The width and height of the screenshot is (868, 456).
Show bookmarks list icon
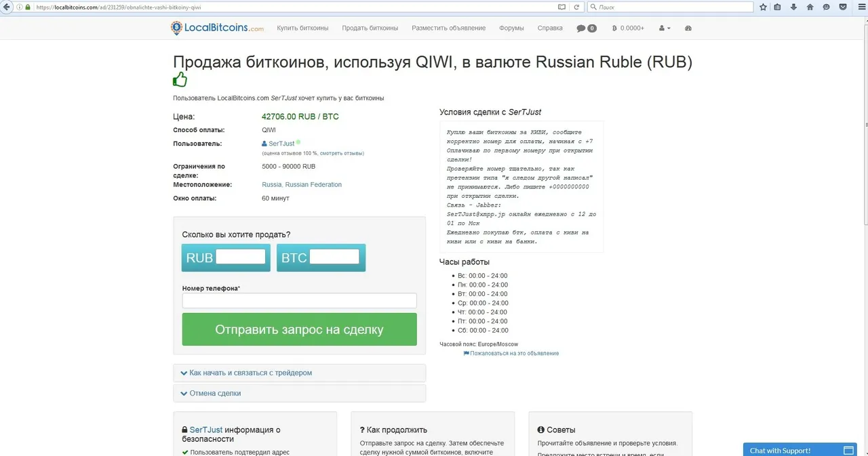tap(778, 7)
